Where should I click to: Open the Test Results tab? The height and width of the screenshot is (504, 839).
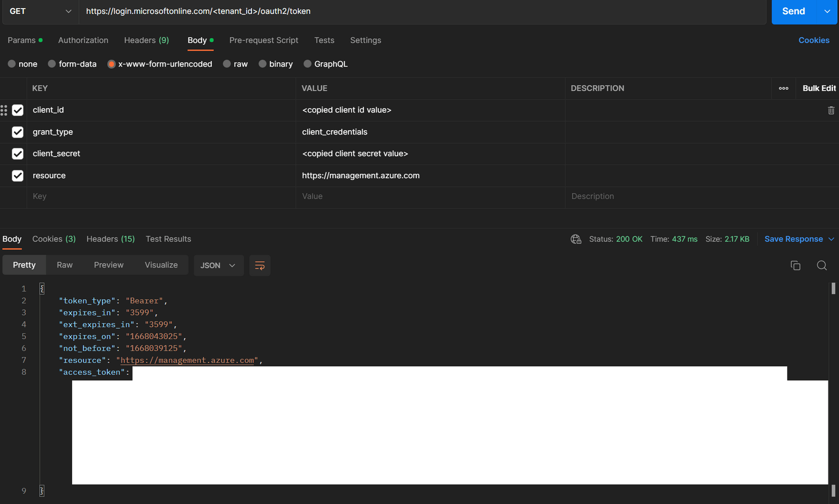[168, 239]
